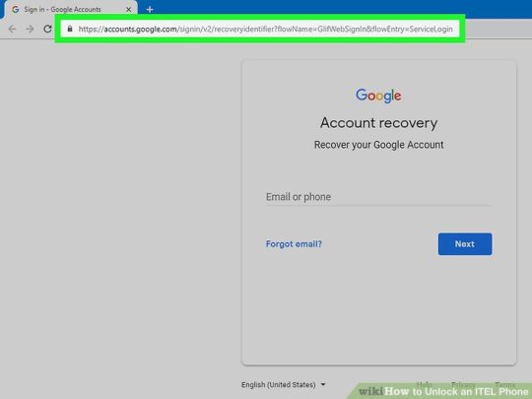Click the Google logo

point(378,96)
